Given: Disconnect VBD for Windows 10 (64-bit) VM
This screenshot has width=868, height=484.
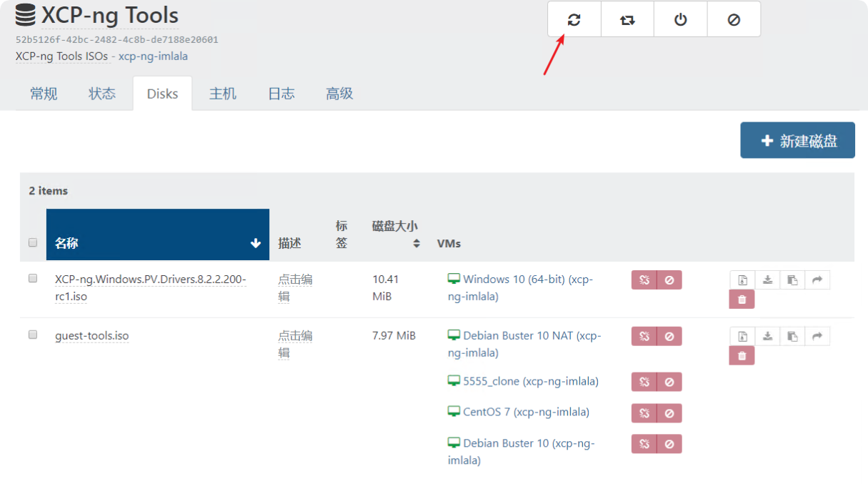Looking at the screenshot, I should (x=644, y=280).
